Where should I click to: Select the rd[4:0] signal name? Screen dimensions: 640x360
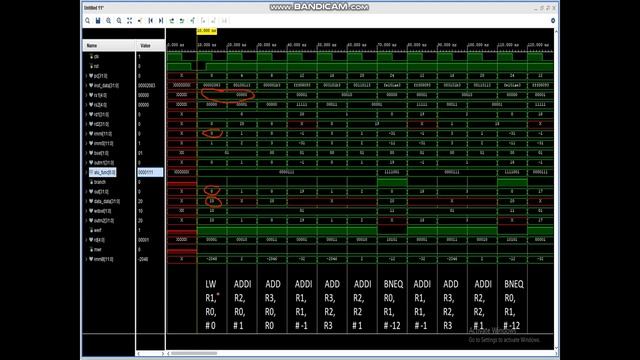(99, 240)
